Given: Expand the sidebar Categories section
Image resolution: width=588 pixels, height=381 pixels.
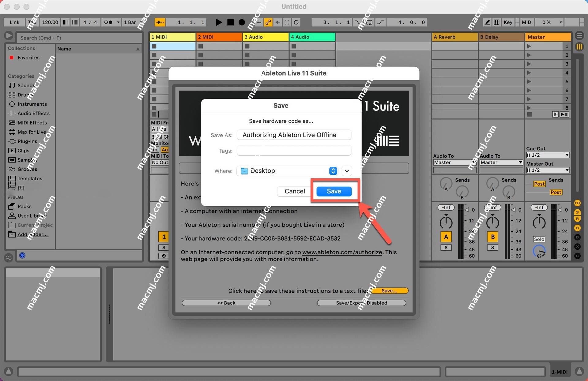Looking at the screenshot, I should (21, 76).
